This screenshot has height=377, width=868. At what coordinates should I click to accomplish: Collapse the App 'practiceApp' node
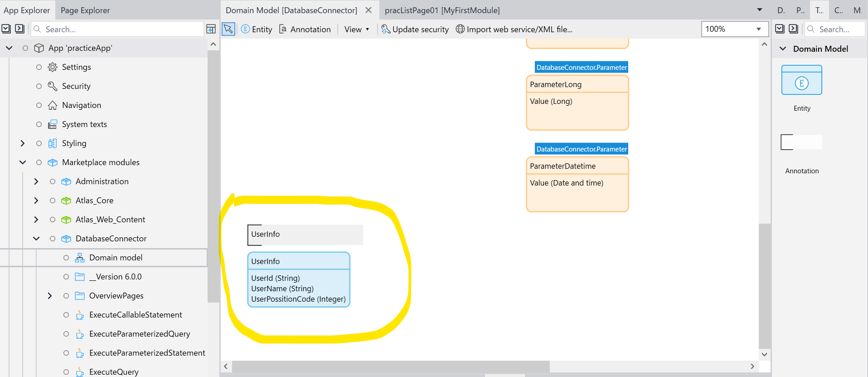(x=9, y=48)
